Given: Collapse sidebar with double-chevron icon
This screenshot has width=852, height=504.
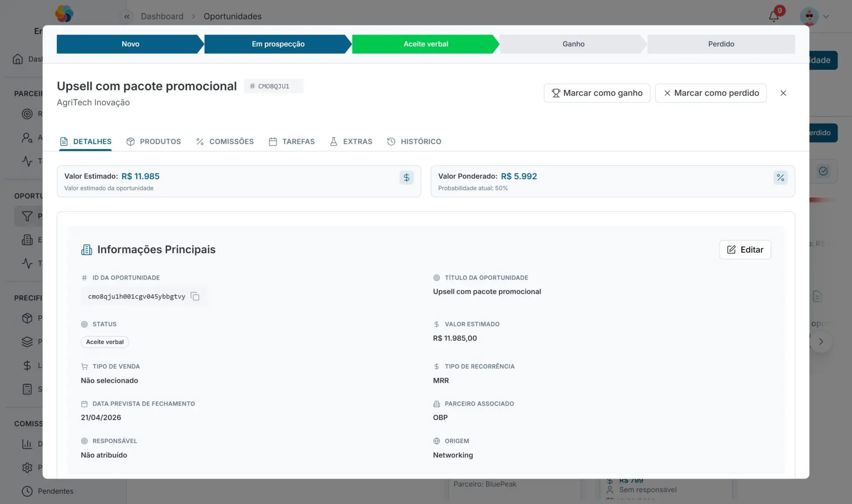Looking at the screenshot, I should 127,16.
